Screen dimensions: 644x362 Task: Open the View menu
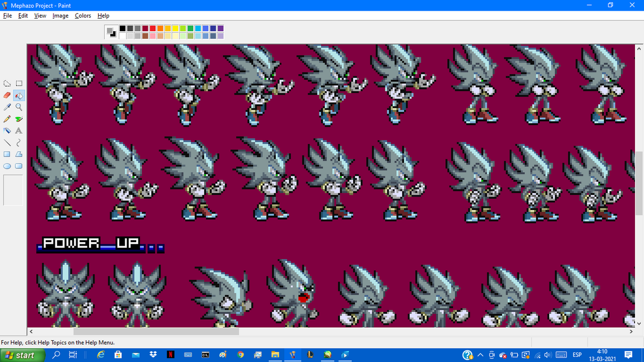40,16
